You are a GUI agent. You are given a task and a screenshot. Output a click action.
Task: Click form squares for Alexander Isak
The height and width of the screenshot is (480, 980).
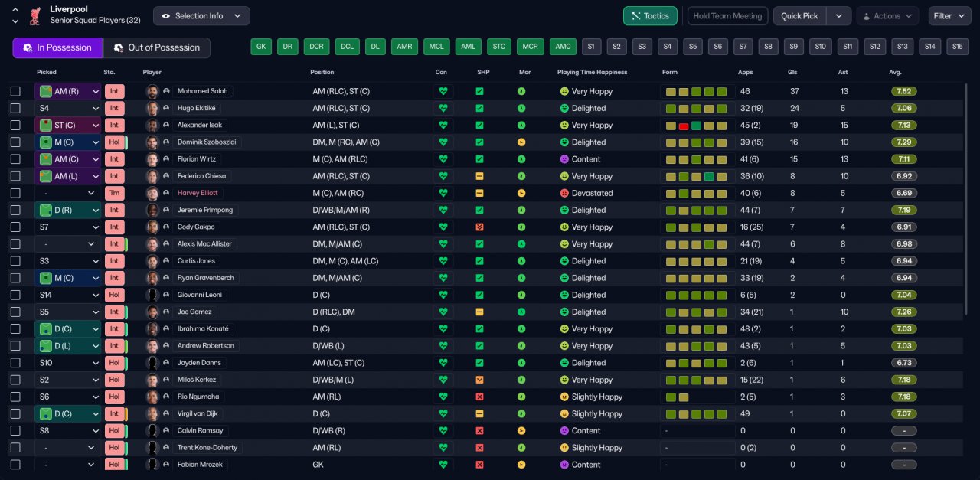(x=697, y=126)
